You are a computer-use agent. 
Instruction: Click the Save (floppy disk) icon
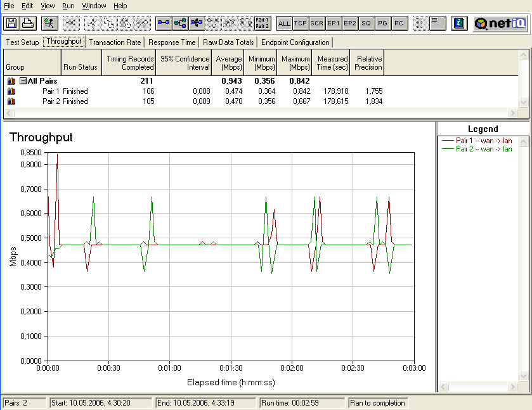[x=11, y=23]
